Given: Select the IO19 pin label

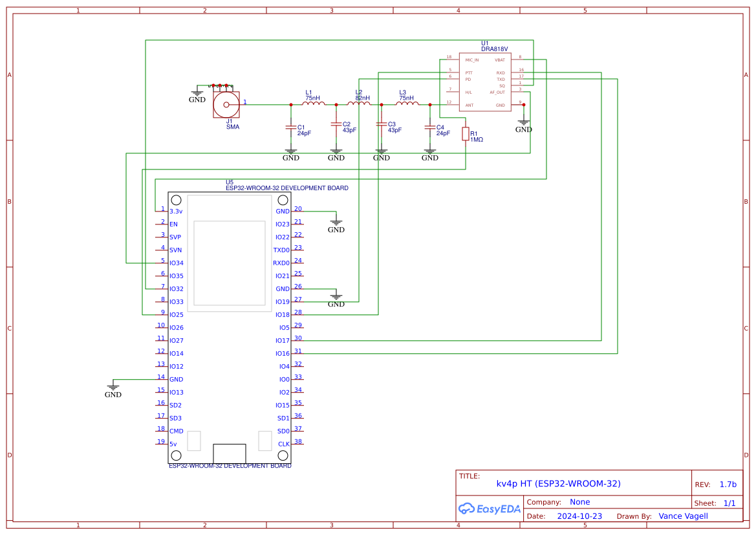Looking at the screenshot, I should coord(283,302).
